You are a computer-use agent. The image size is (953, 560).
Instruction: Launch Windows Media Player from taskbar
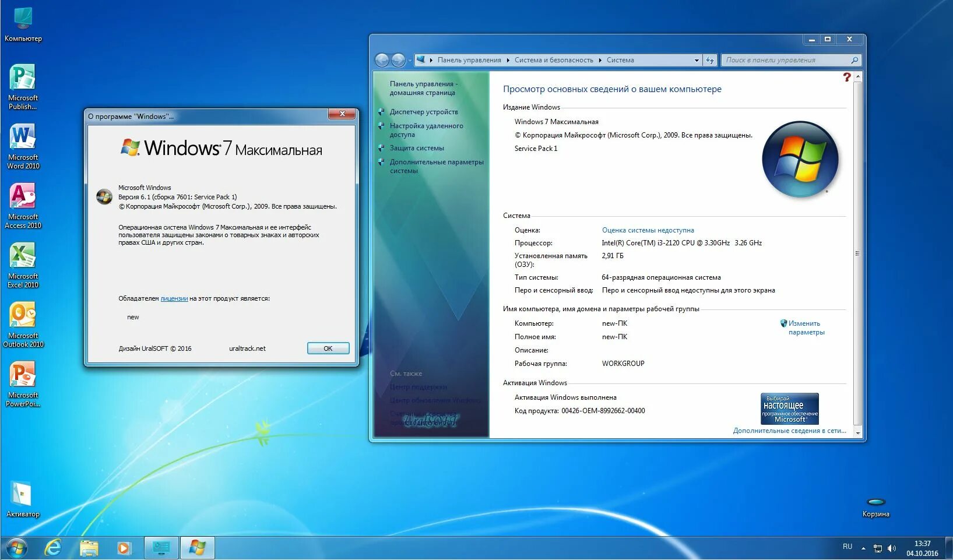[124, 548]
